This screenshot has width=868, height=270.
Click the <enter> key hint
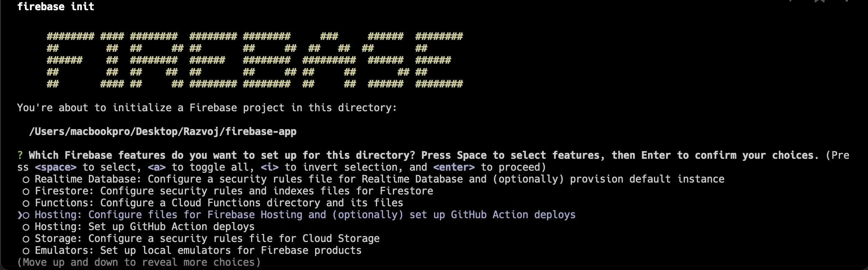(454, 167)
